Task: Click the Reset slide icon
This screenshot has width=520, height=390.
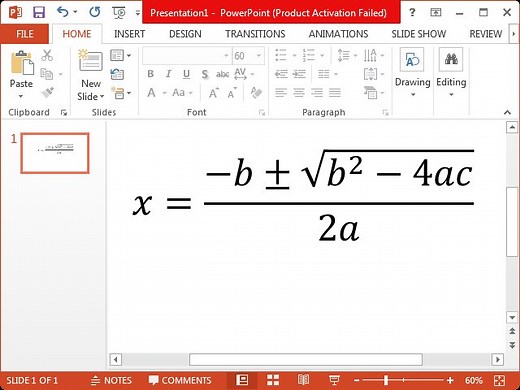Action: coord(117,74)
